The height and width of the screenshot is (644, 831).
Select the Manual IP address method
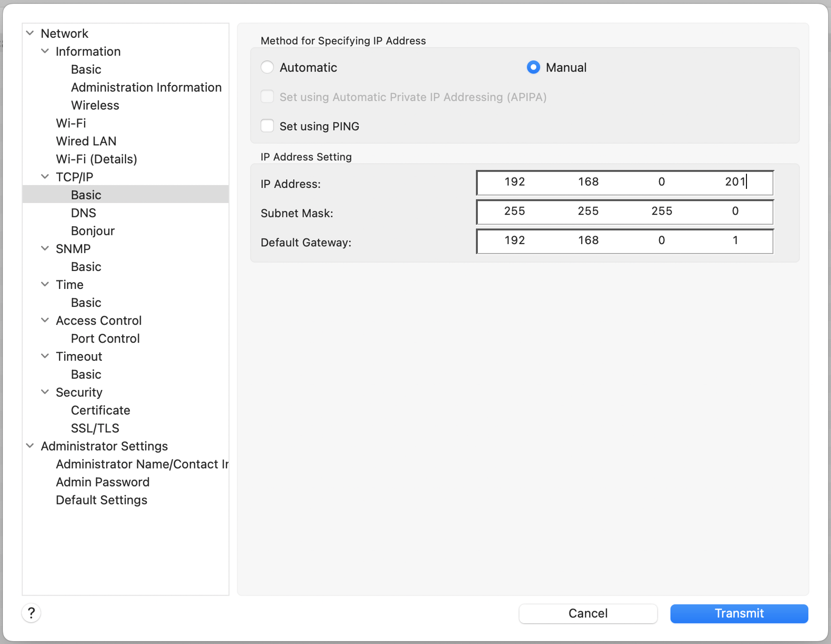click(x=533, y=67)
